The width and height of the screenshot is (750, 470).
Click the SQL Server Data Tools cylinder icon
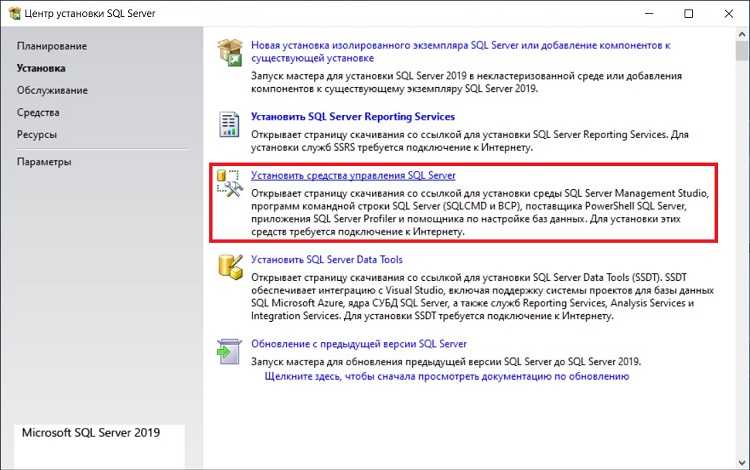230,267
